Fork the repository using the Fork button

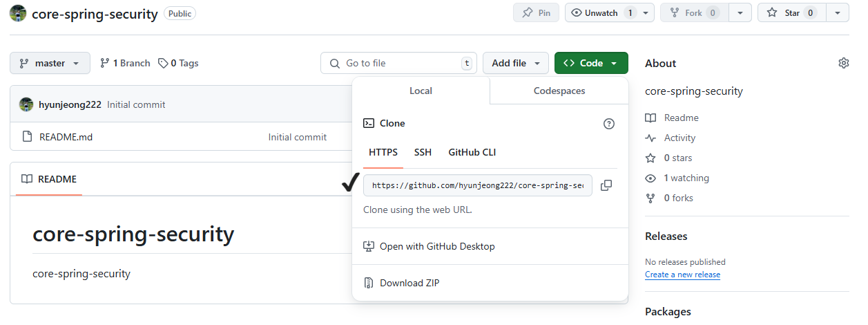[694, 12]
